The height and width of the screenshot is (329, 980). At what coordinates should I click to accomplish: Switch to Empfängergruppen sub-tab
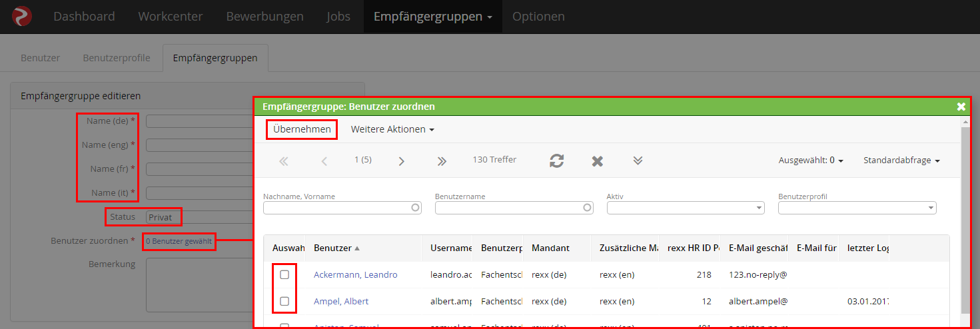pos(215,58)
